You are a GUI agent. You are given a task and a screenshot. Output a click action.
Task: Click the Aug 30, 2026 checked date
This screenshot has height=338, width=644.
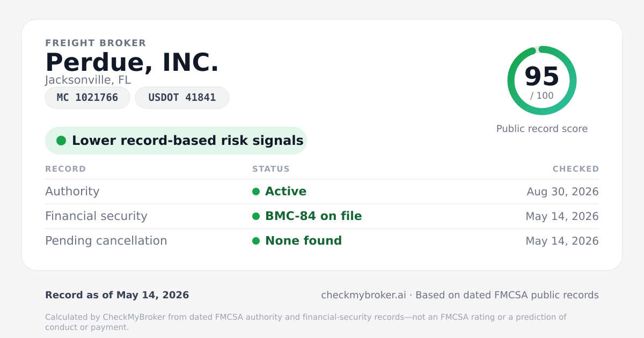(x=562, y=192)
